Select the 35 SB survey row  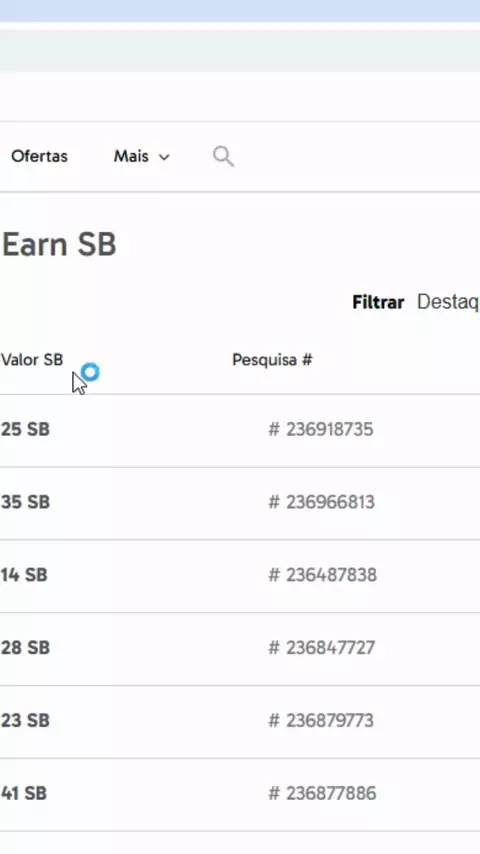[x=240, y=503]
